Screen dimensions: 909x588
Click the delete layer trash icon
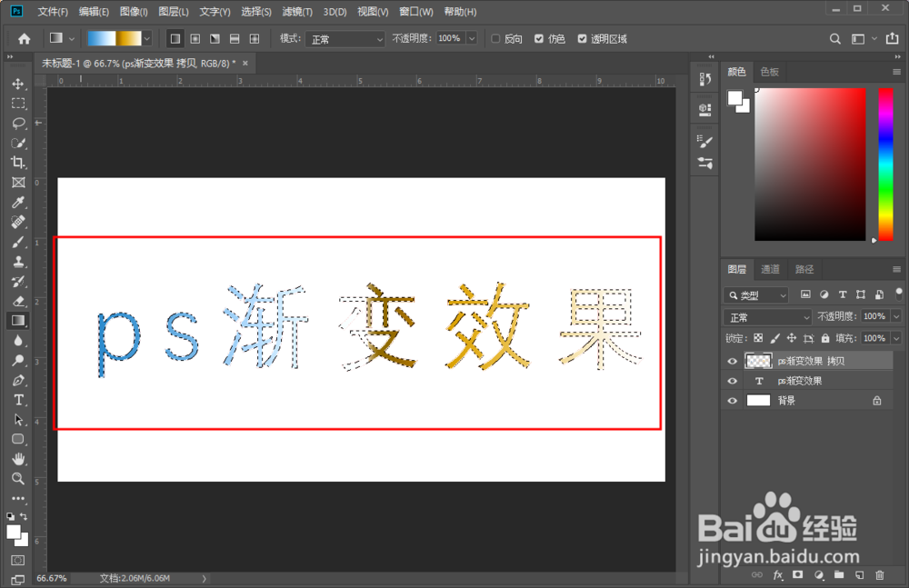coord(880,575)
